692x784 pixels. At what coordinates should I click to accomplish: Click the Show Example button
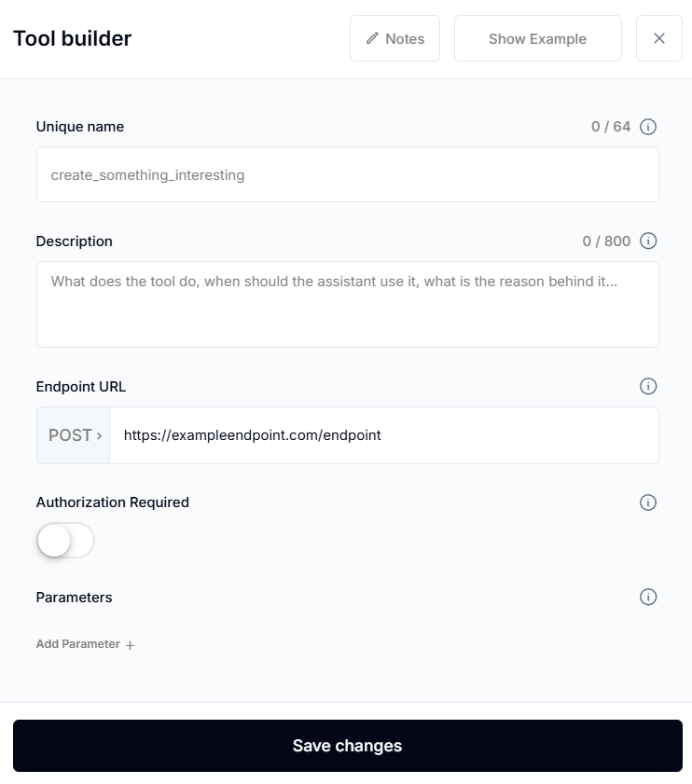pos(538,38)
